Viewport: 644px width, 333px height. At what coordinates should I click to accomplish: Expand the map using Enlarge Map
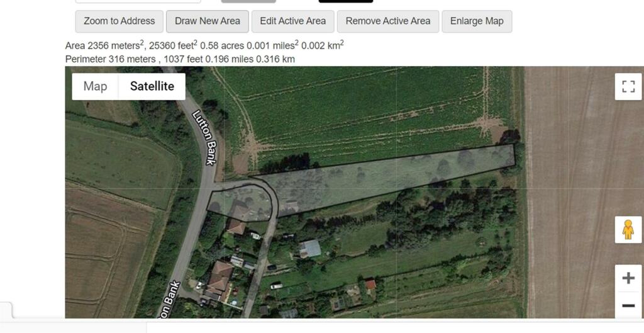(477, 21)
